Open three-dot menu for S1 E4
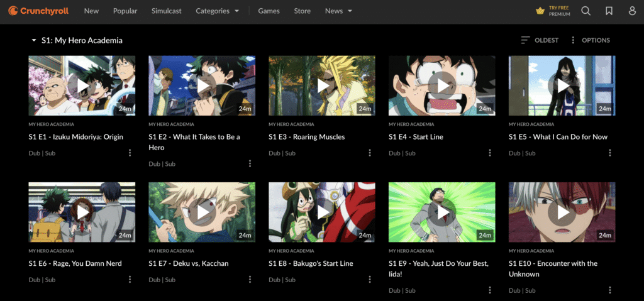 [x=489, y=153]
